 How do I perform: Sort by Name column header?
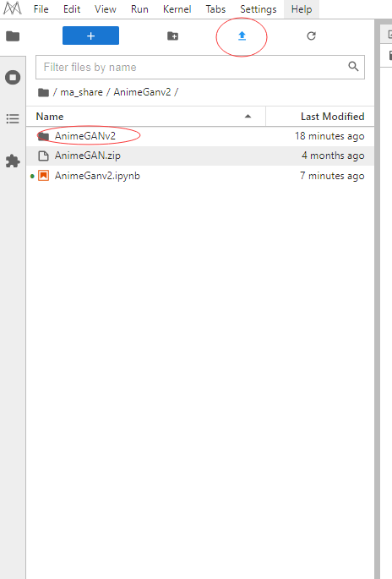146,117
